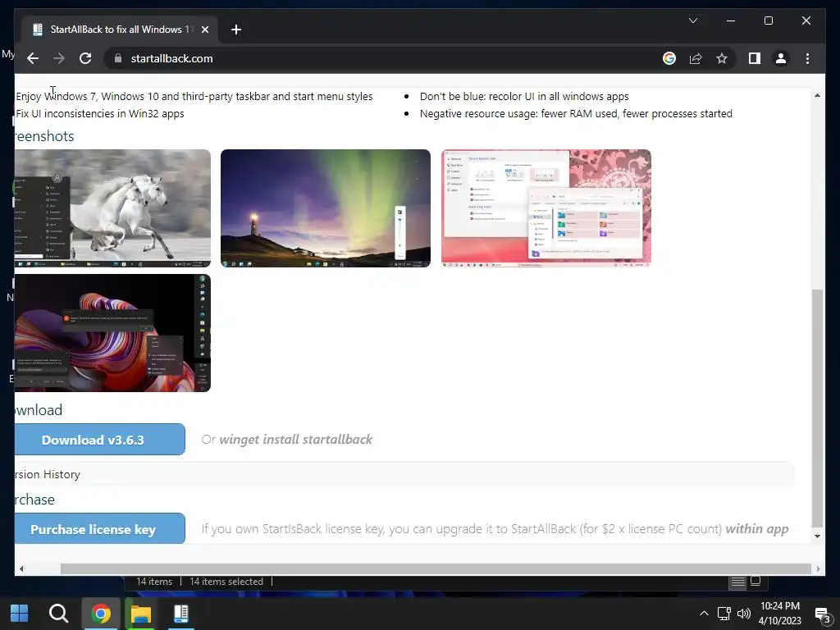Viewport: 840px width, 630px height.
Task: Click the scroll down arrow
Action: coord(817,536)
